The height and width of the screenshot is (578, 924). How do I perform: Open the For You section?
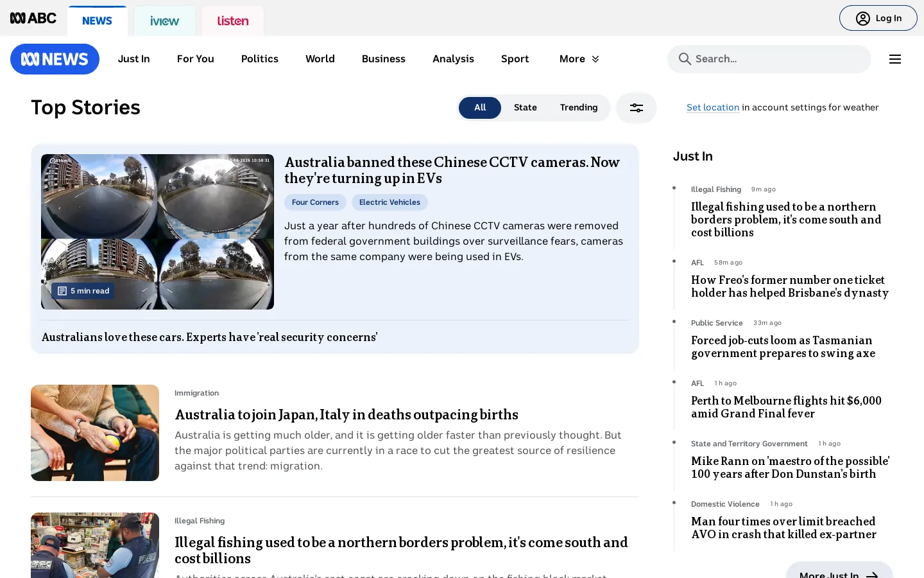[x=196, y=59]
